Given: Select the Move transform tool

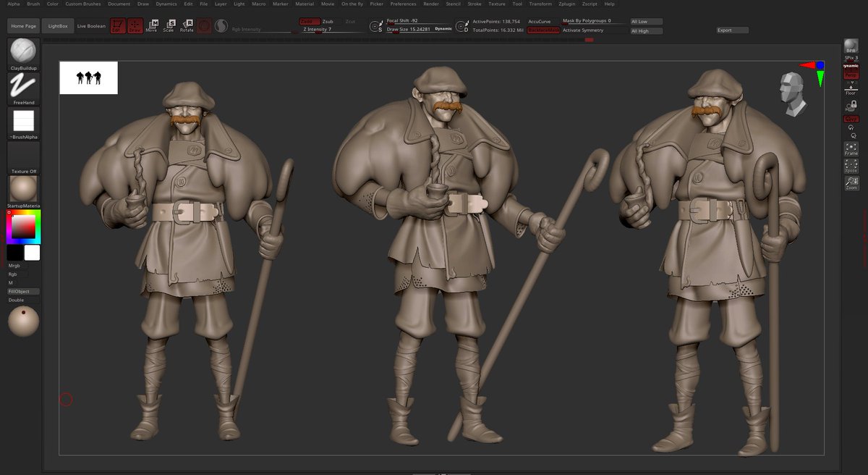Looking at the screenshot, I should (151, 26).
